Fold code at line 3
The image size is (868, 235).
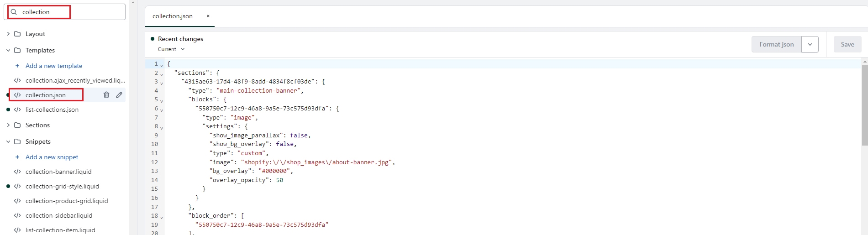tap(162, 83)
